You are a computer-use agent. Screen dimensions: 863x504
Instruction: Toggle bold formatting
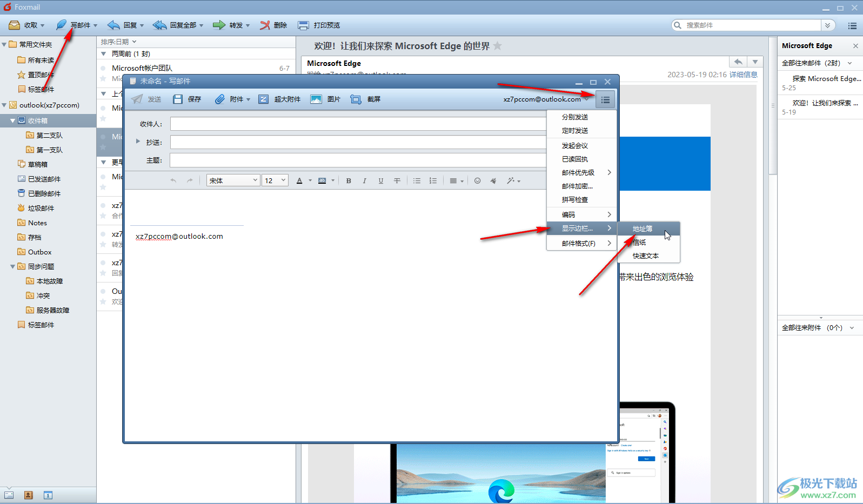pyautogui.click(x=349, y=181)
